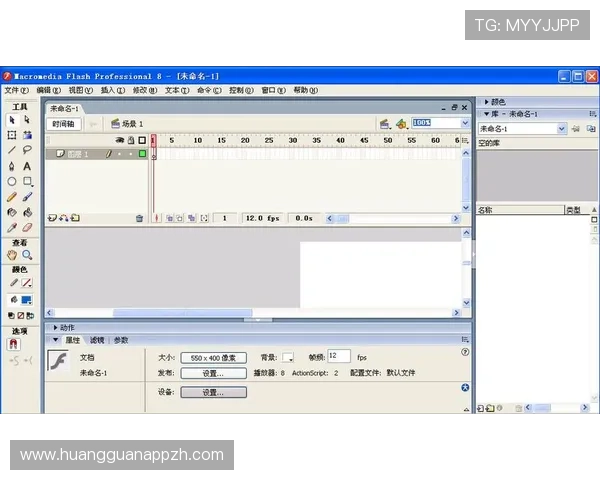Open the stage zoom percentage dropdown
This screenshot has width=600, height=480.
465,123
